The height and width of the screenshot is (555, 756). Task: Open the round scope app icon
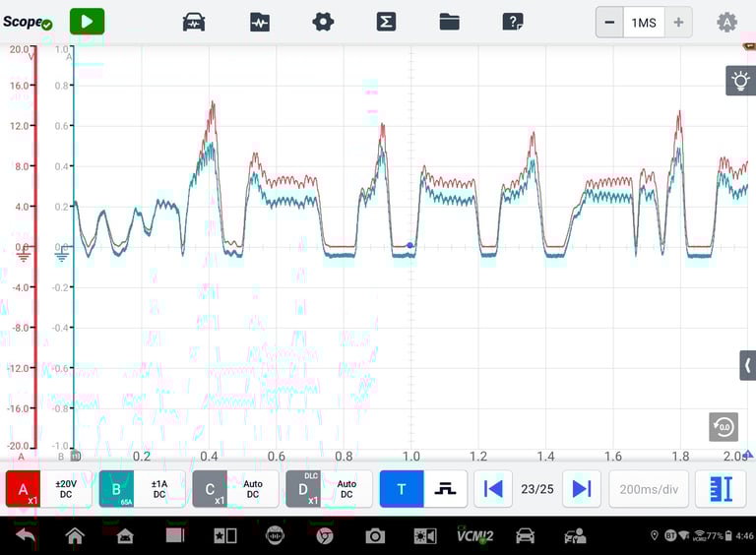pos(275,535)
